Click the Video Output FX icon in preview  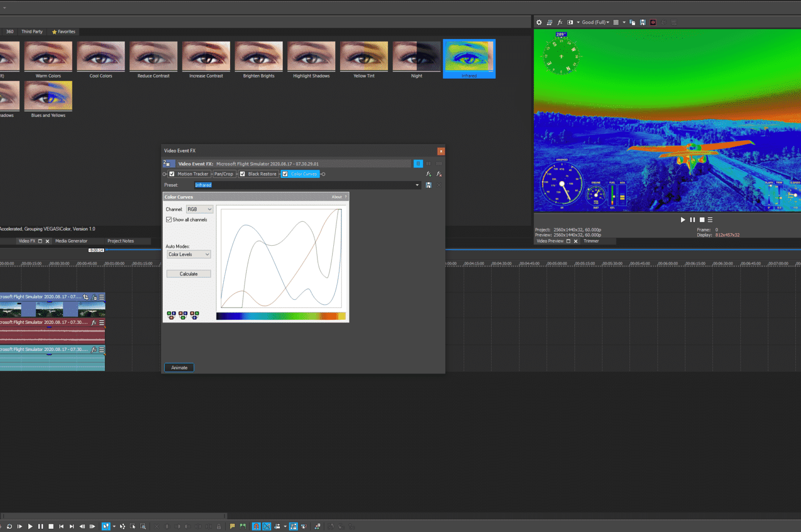tap(560, 22)
